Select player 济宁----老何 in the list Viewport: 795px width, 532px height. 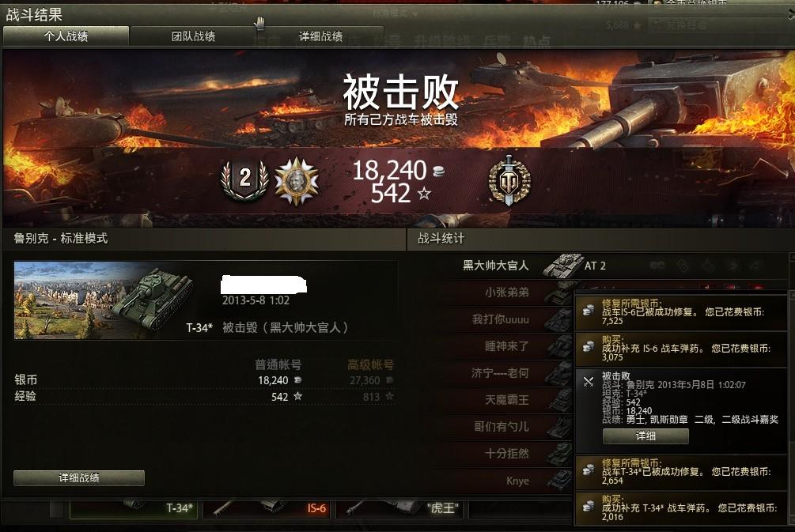(500, 373)
